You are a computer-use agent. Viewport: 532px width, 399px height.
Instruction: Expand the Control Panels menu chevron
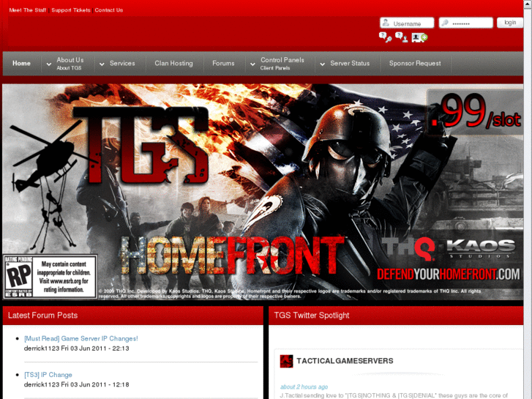(x=252, y=64)
